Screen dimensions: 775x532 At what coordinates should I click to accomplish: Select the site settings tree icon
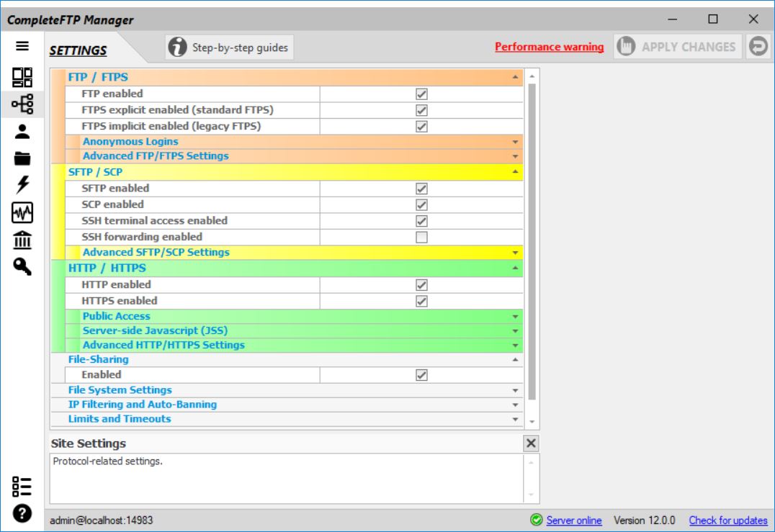coord(22,104)
